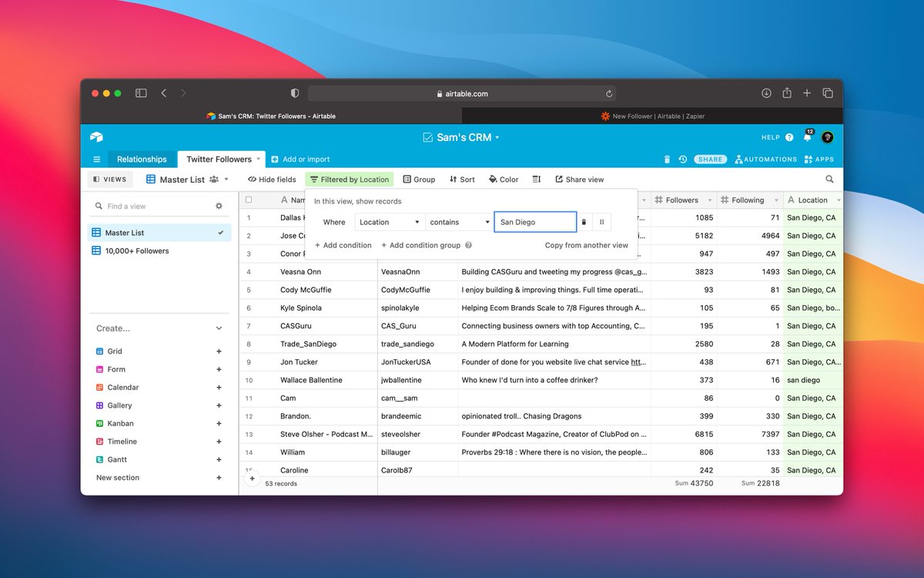Search records with magnifier icon
Image resolution: width=924 pixels, height=578 pixels.
coord(829,180)
